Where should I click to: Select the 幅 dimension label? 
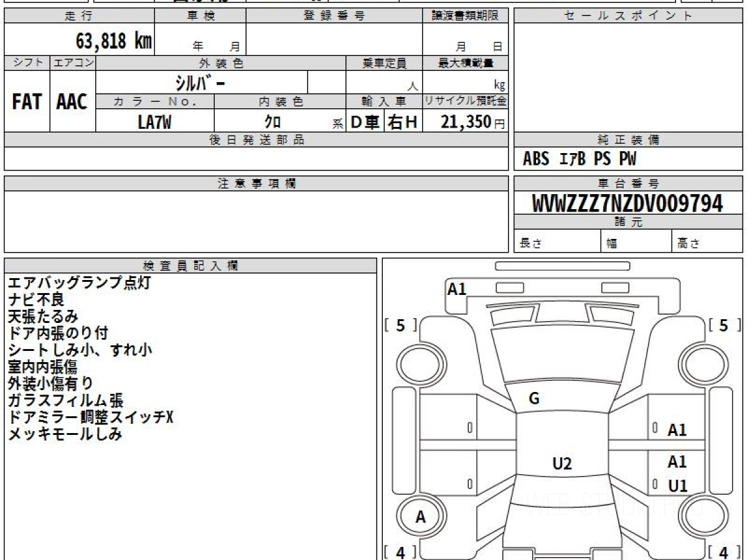point(612,244)
